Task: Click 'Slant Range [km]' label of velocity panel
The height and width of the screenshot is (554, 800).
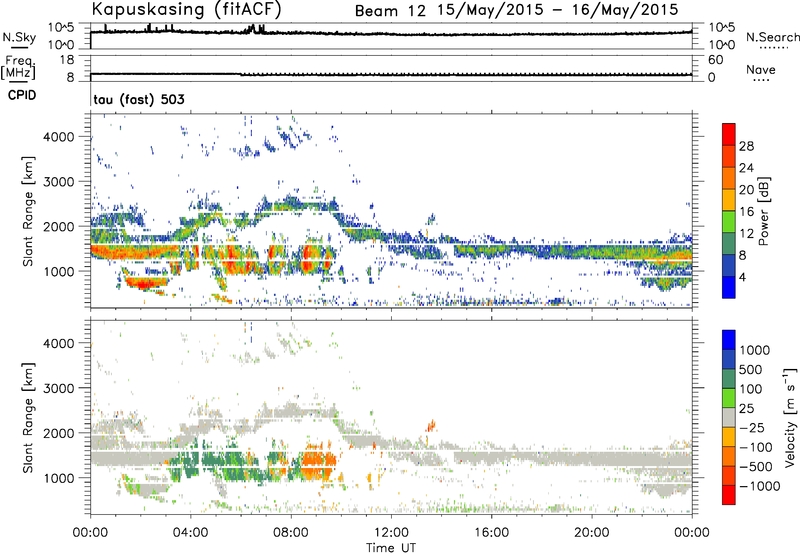Action: [28, 417]
